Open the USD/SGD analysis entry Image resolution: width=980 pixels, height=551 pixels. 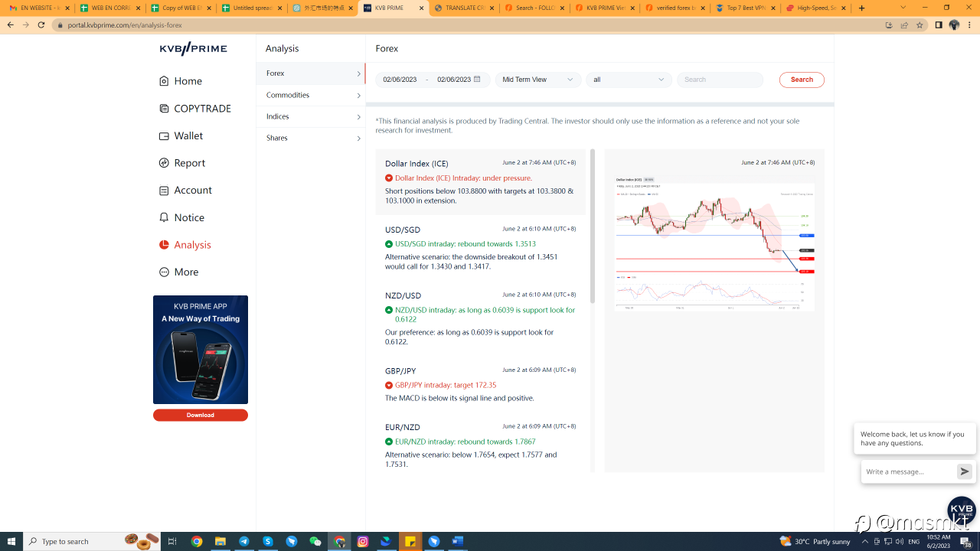click(481, 248)
